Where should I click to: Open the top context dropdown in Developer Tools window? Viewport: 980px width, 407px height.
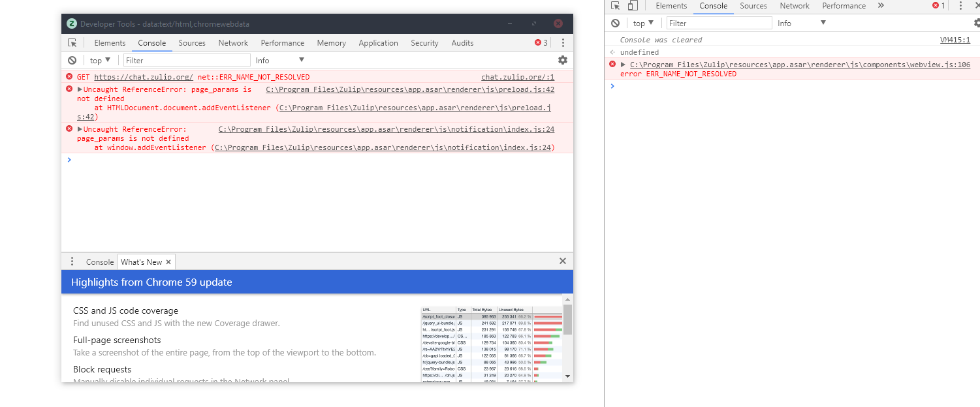tap(101, 60)
